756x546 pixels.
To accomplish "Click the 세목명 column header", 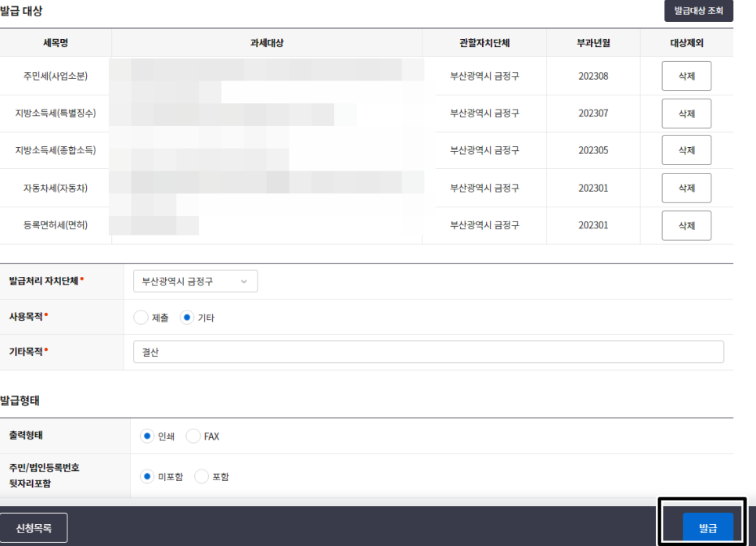I will tap(55, 43).
